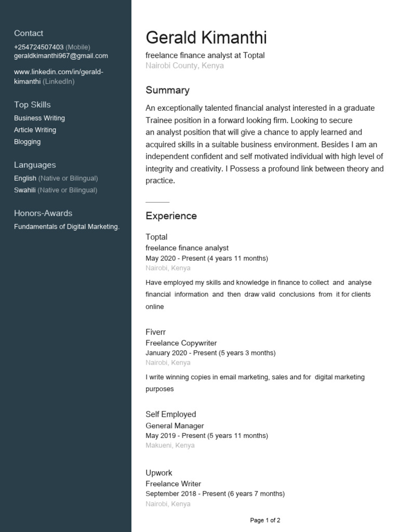This screenshot has width=399, height=532.
Task: Click the Summary section heading
Action: point(168,90)
